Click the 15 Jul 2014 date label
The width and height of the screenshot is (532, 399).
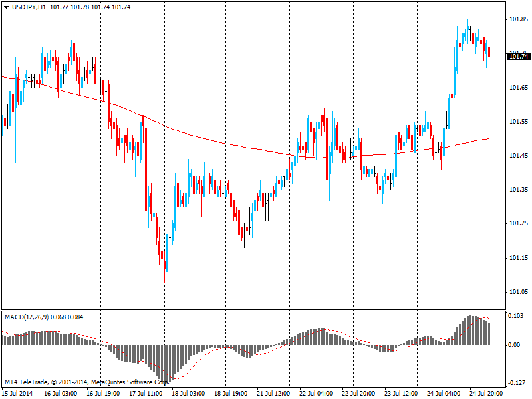(18, 393)
